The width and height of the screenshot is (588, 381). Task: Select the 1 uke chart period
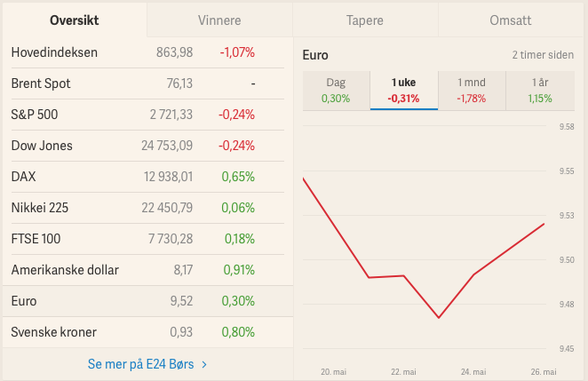pos(403,90)
